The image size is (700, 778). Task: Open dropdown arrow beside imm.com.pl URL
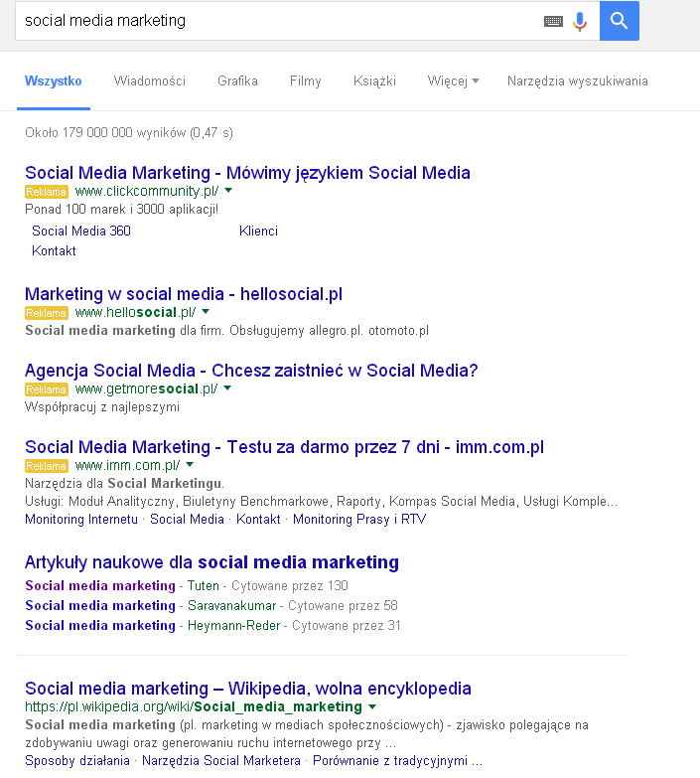pos(190,465)
